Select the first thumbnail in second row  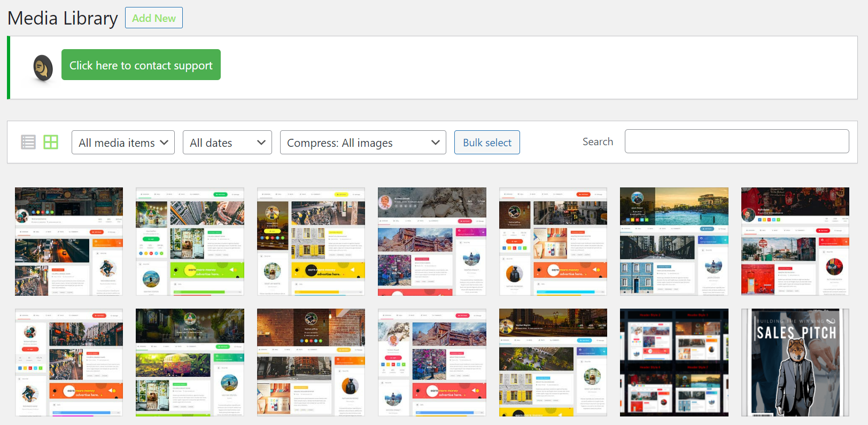(x=69, y=363)
